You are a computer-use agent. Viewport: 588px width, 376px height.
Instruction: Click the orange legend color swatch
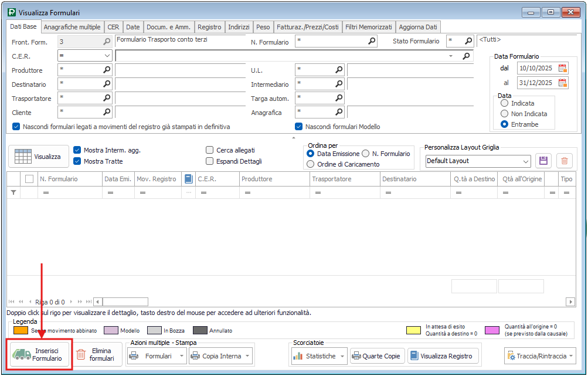pos(21,331)
